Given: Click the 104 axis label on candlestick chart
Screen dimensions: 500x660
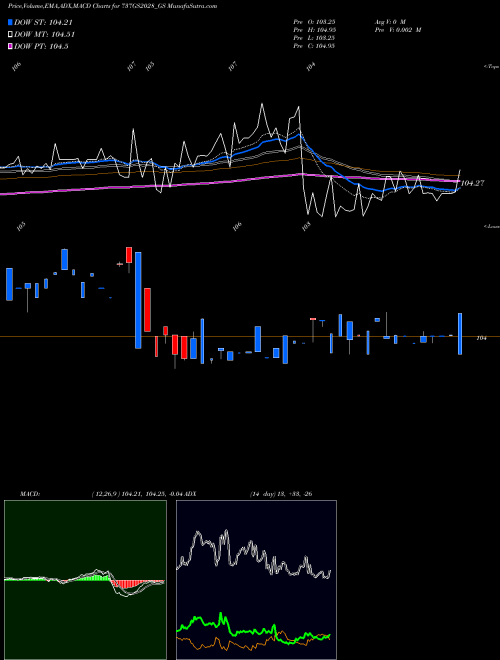Looking at the screenshot, I should tap(481, 338).
